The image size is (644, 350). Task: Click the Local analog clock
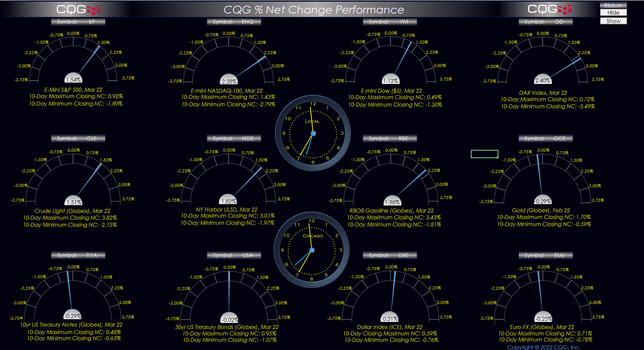(x=313, y=133)
